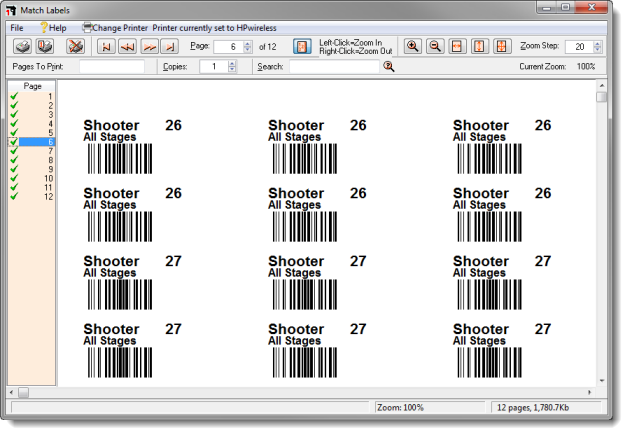
Task: Click the 'Left-Click=Zoom In' hint text
Action: click(x=350, y=42)
